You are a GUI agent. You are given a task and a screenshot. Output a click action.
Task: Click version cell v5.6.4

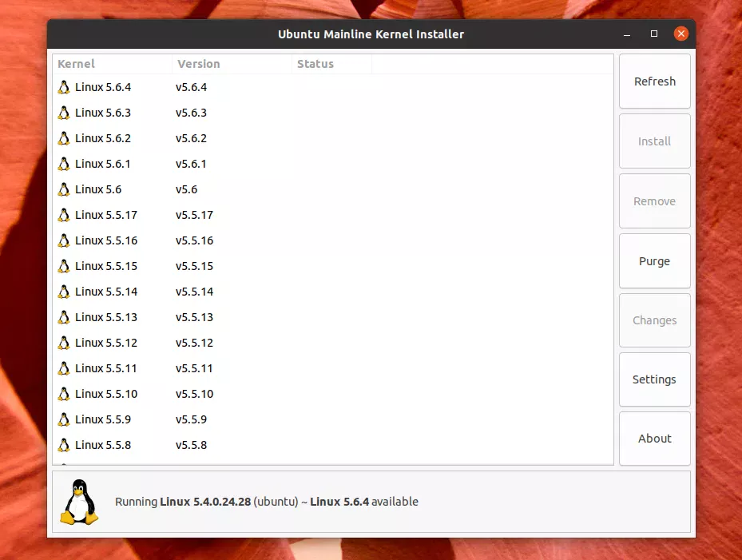pos(191,87)
